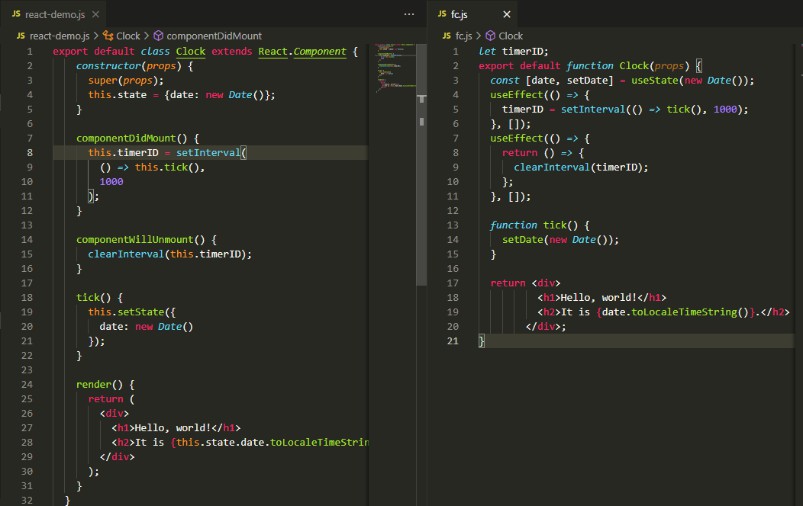Screen dimensions: 803x506
Task: Click the JS file icon on react-demo.js tab
Action: pyautogui.click(x=17, y=15)
